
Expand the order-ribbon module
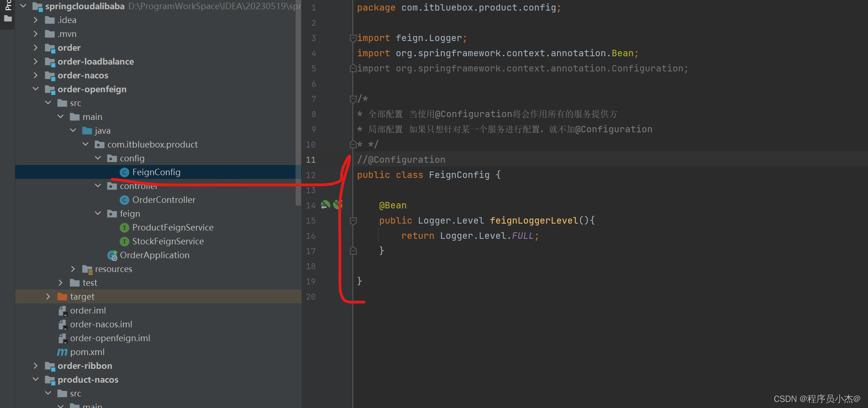click(36, 366)
